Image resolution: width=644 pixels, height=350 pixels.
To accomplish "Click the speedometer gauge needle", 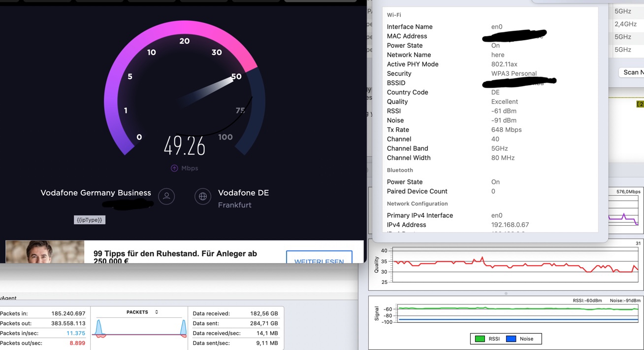I will pyautogui.click(x=206, y=92).
